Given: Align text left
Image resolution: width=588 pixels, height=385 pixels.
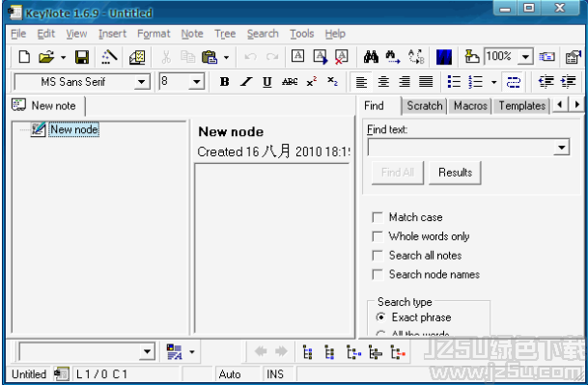Looking at the screenshot, I should tap(361, 81).
